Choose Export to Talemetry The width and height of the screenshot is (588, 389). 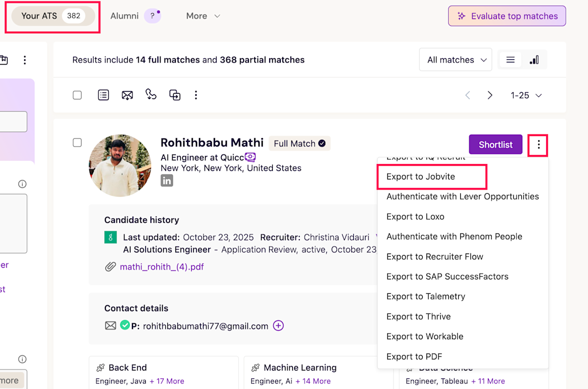(x=425, y=296)
